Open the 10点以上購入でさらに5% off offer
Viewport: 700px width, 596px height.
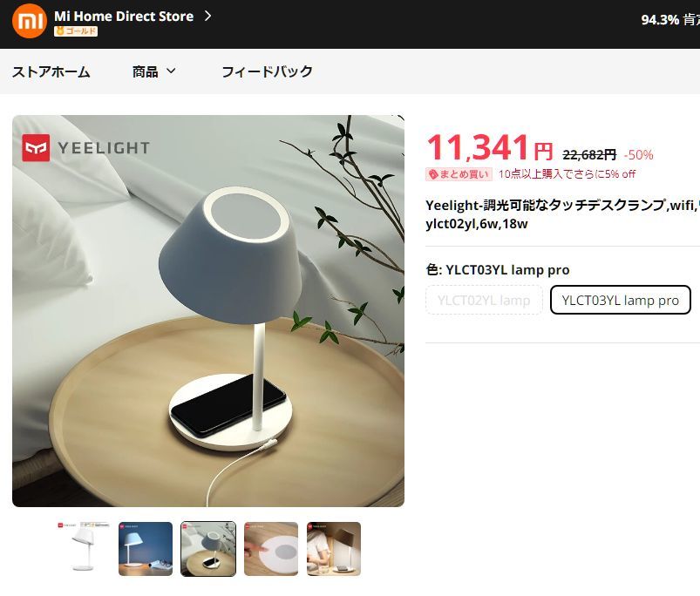(567, 174)
